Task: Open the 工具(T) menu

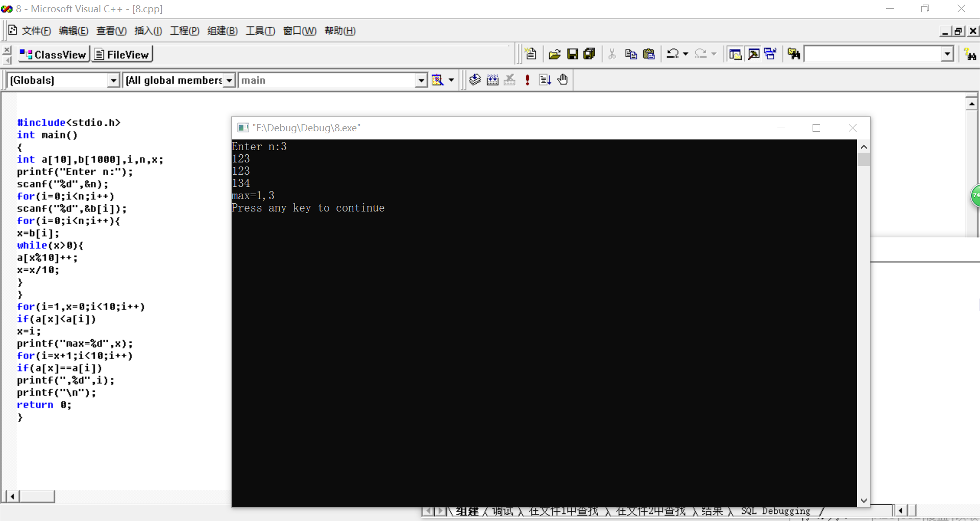Action: click(x=260, y=31)
